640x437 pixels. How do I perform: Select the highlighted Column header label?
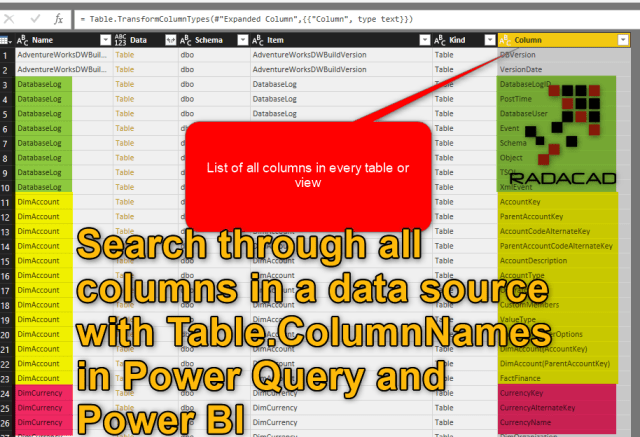[x=528, y=40]
